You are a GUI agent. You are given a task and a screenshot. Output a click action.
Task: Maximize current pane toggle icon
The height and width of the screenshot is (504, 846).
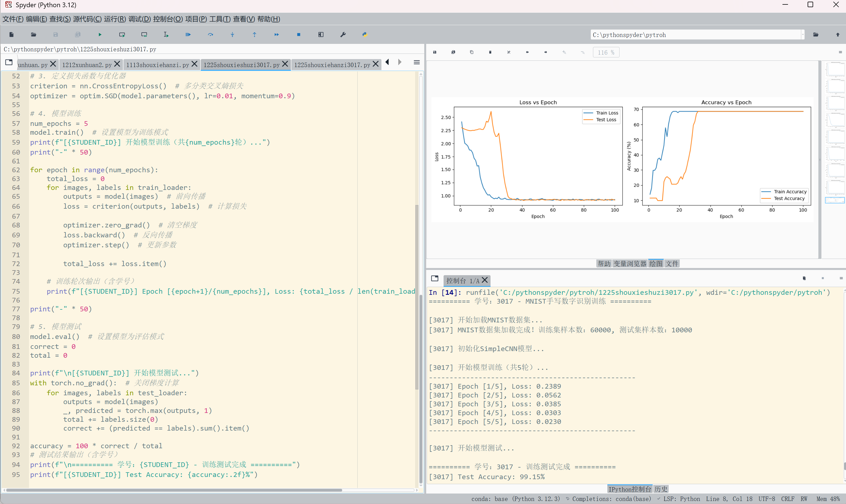pyautogui.click(x=321, y=35)
